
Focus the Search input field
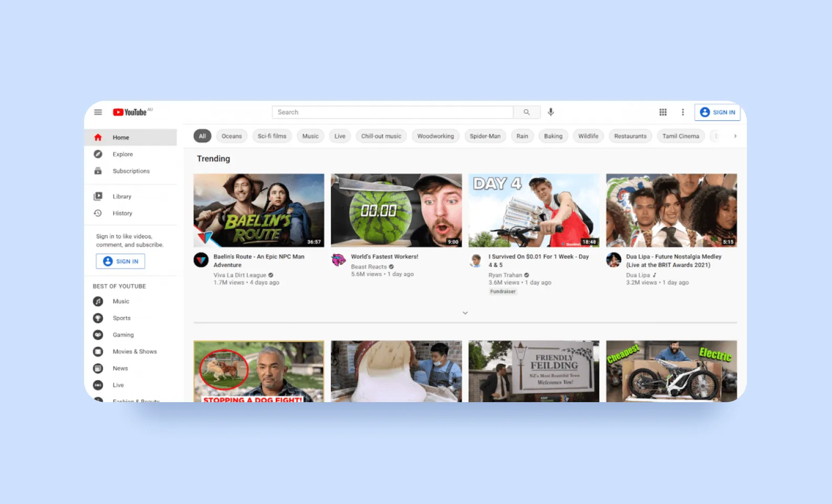[x=392, y=112]
